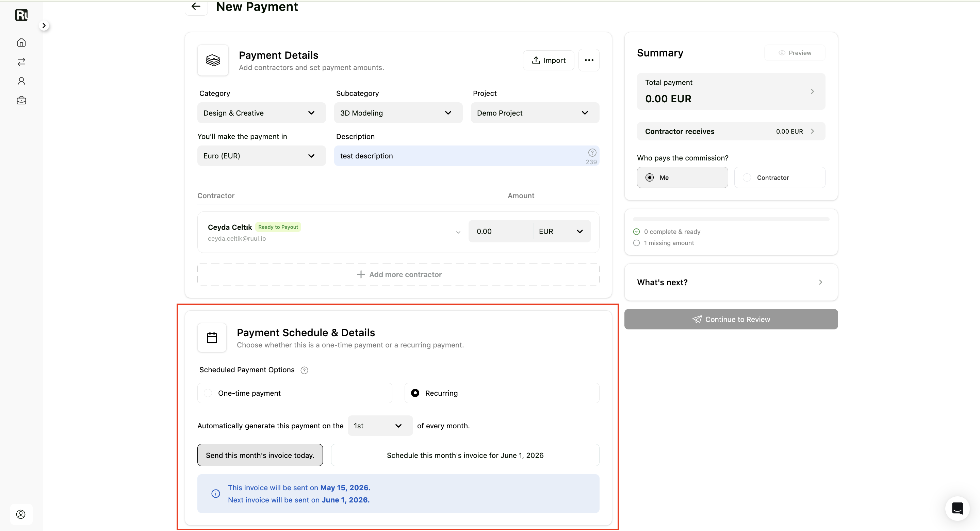Open the transfers arrows icon in sidebar
Image resolution: width=980 pixels, height=531 pixels.
(21, 62)
